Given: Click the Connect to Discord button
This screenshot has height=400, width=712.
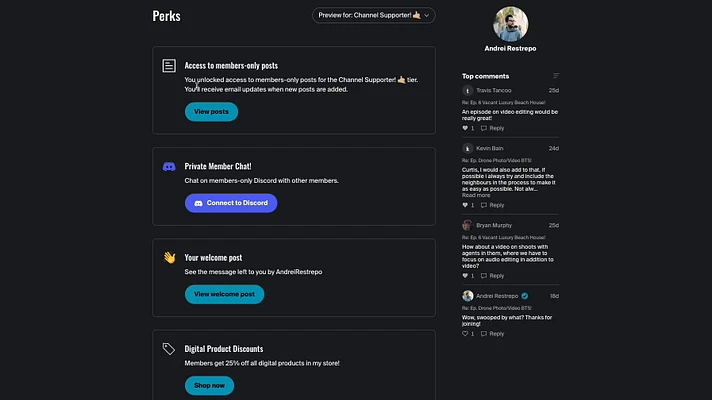Looking at the screenshot, I should [231, 203].
